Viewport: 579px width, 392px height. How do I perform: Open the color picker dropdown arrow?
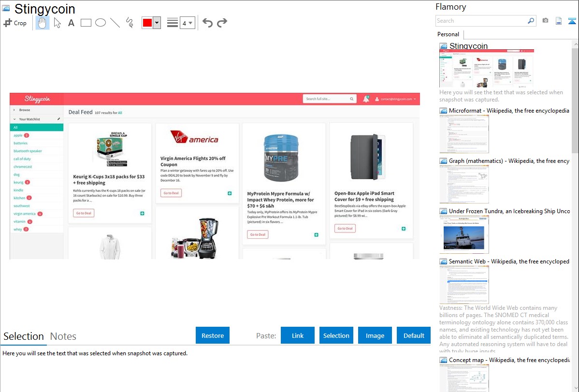point(157,23)
